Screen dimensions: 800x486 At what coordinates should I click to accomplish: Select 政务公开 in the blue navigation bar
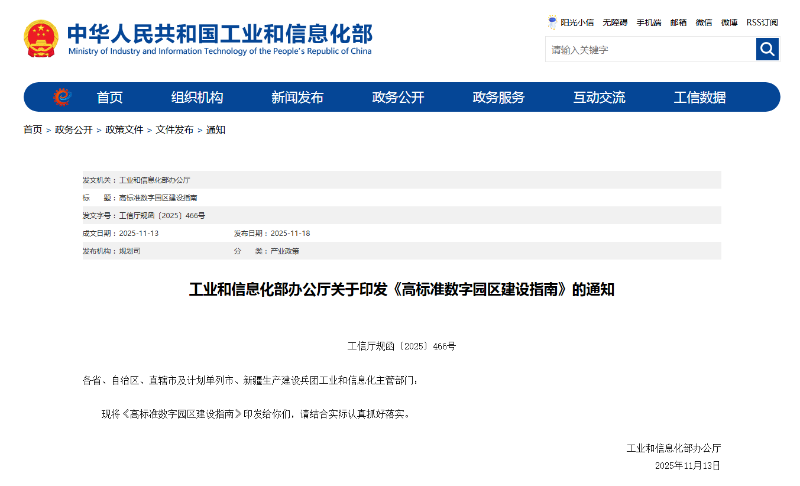[398, 97]
